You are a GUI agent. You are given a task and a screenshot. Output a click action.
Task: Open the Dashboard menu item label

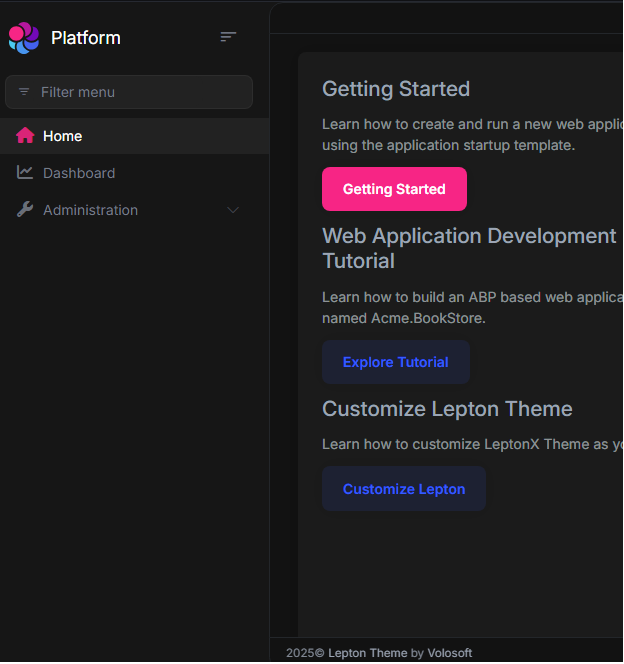[x=79, y=173]
